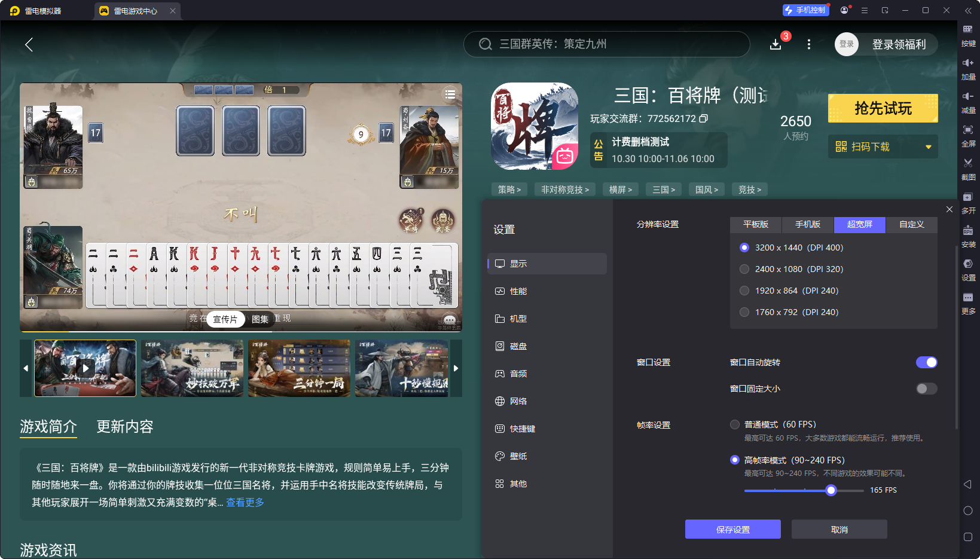The height and width of the screenshot is (559, 980).
Task: Open the downloads list with badge 3
Action: (776, 44)
